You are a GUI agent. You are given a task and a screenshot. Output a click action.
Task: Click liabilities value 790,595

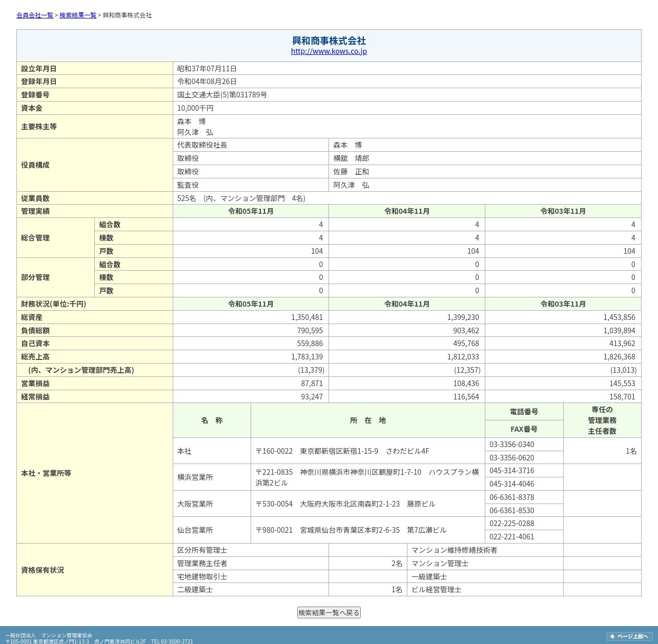coord(310,331)
